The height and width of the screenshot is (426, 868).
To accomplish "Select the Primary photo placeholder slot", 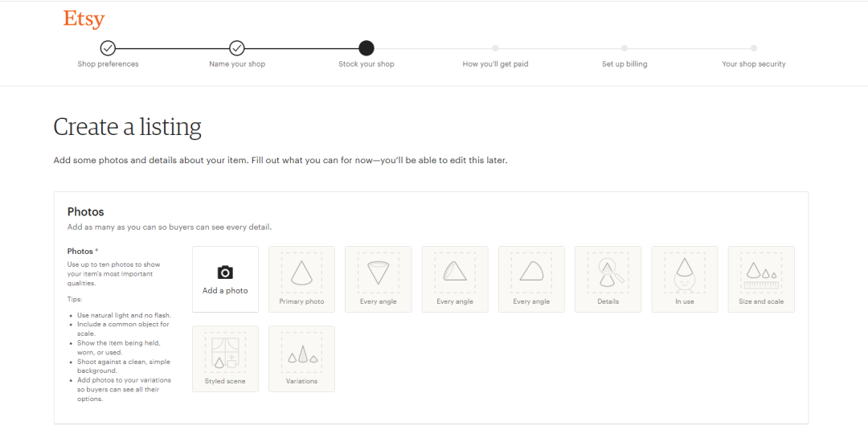I will pyautogui.click(x=301, y=279).
